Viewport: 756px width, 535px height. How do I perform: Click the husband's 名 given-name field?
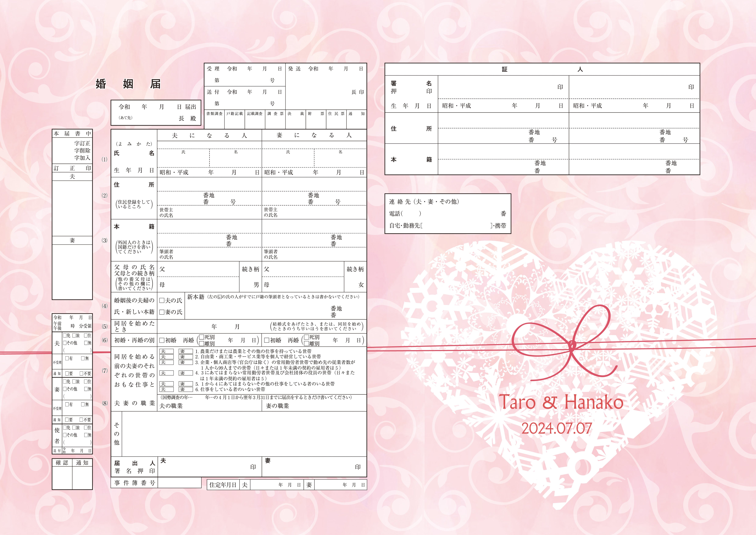[236, 158]
